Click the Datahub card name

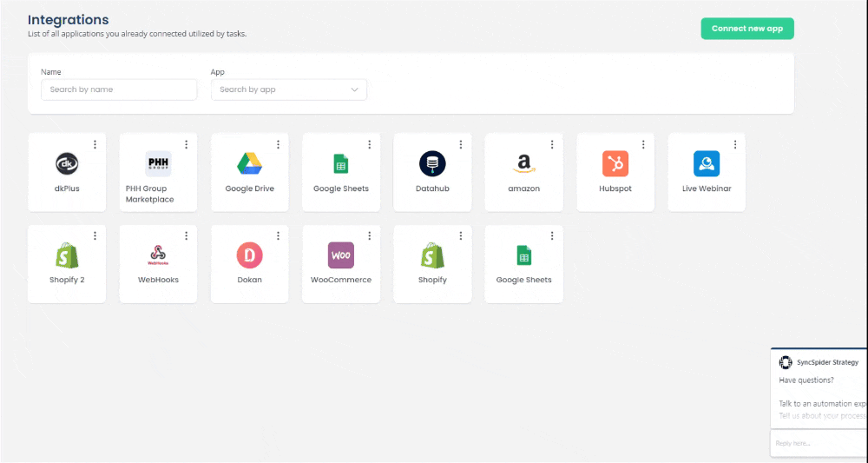click(432, 189)
